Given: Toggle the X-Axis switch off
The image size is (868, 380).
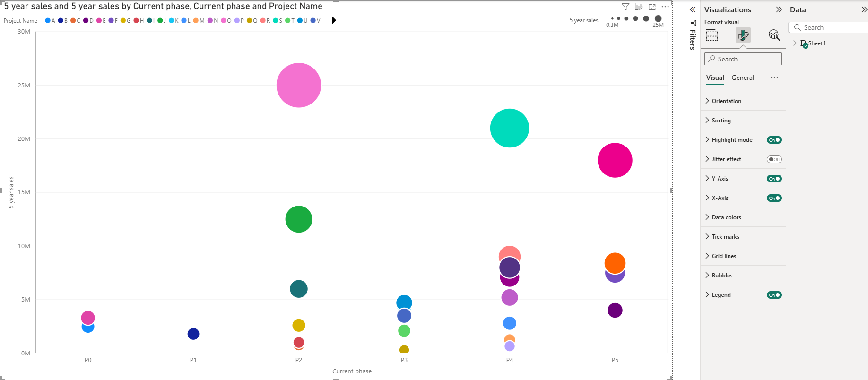Looking at the screenshot, I should pyautogui.click(x=774, y=198).
